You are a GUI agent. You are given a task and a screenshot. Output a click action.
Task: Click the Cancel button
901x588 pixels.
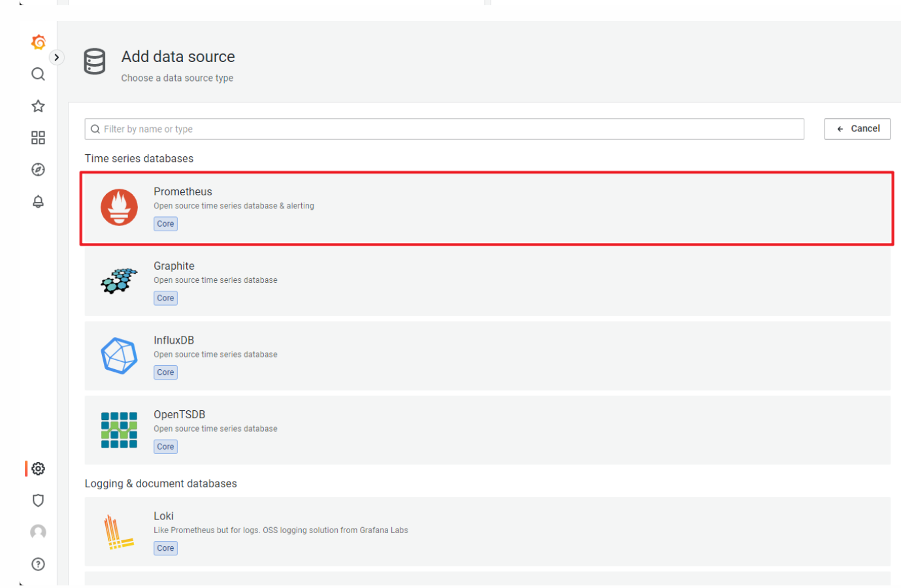pyautogui.click(x=857, y=129)
